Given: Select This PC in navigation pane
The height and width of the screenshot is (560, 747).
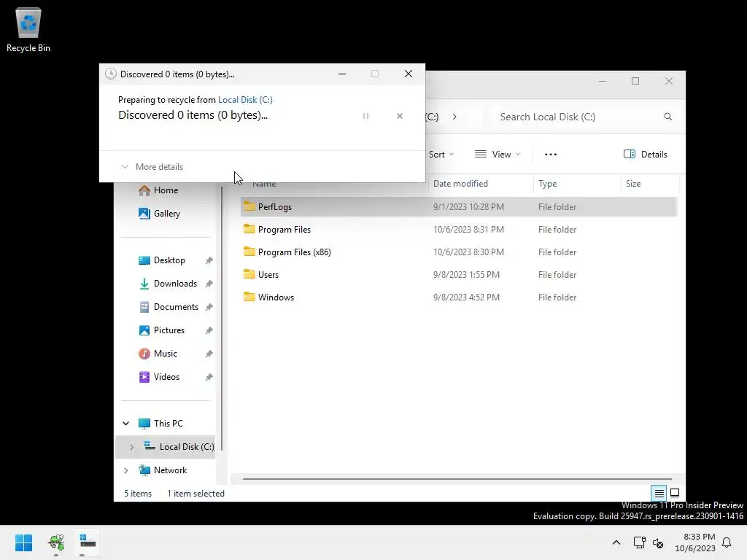Looking at the screenshot, I should tap(168, 424).
